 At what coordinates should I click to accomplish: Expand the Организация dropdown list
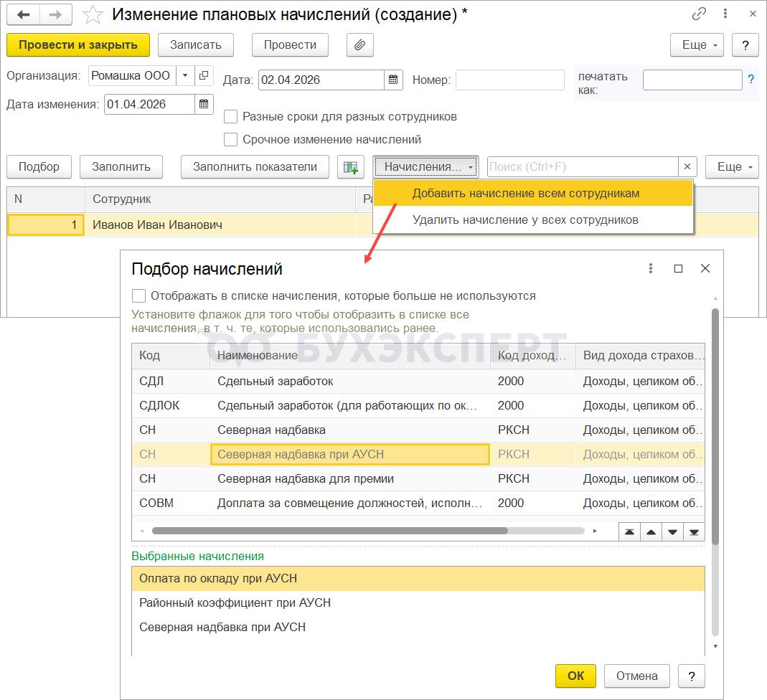click(x=185, y=75)
